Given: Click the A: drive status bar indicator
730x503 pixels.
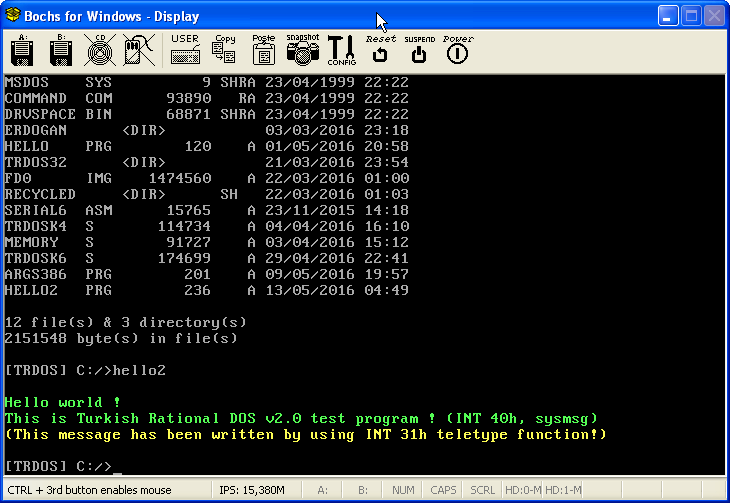Looking at the screenshot, I should point(322,490).
